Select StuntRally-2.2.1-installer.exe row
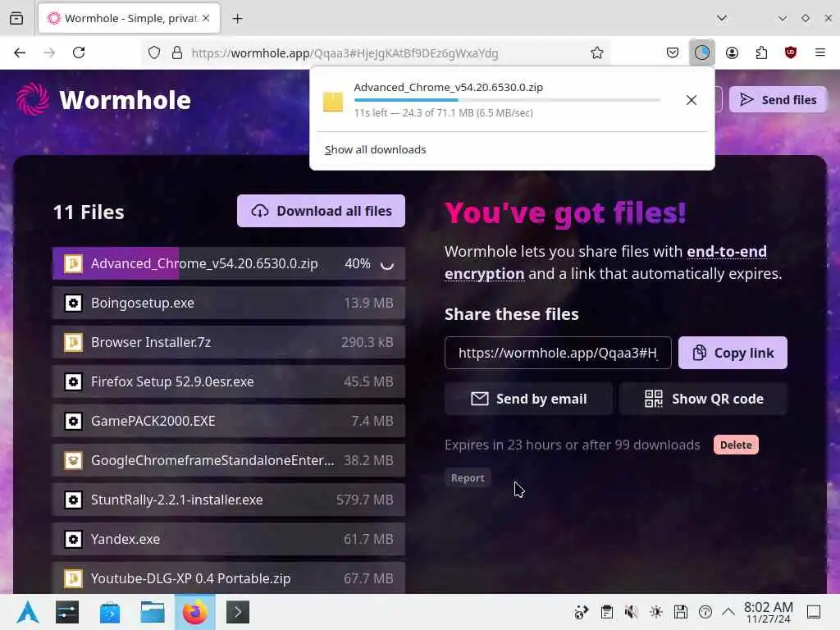840x630 pixels. coord(229,500)
